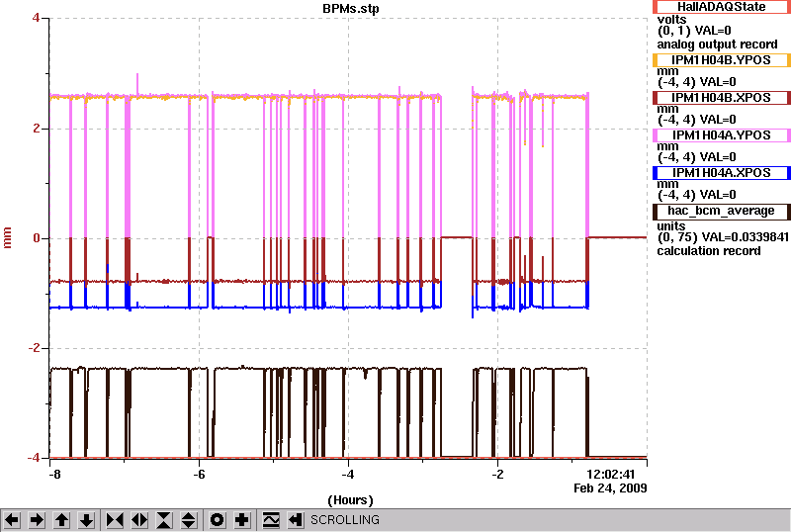Select the HallADAQState curve legend
Image resolution: width=791 pixels, height=532 pixels.
(x=722, y=7)
